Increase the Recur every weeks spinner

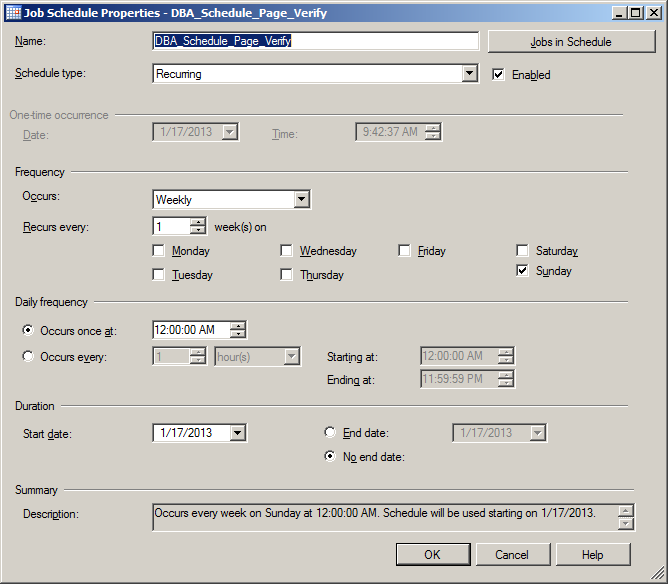198,222
